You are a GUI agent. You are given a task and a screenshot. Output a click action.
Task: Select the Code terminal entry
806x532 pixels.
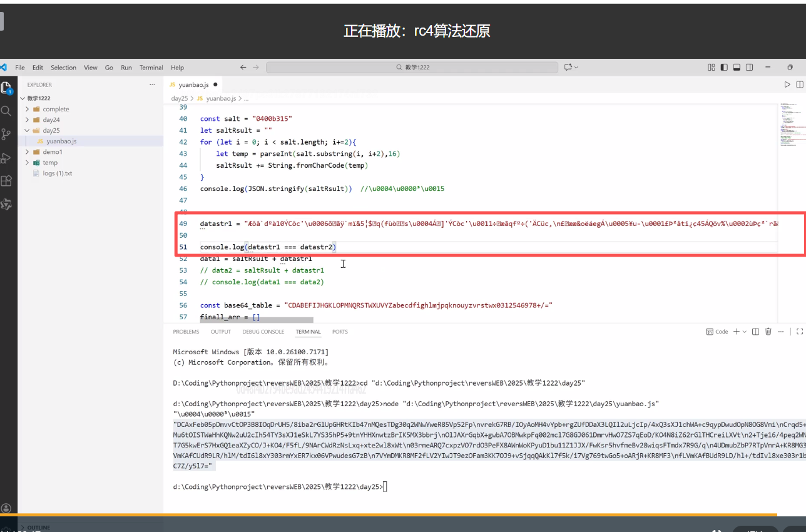coord(717,332)
